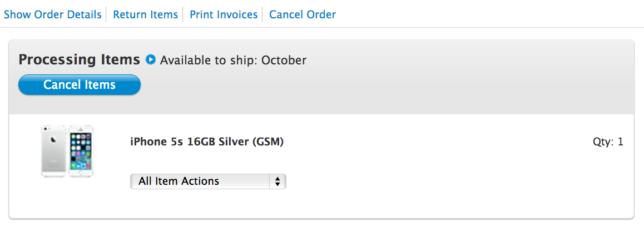
Task: Click the silver iPhone rear-view image
Action: [x=54, y=151]
